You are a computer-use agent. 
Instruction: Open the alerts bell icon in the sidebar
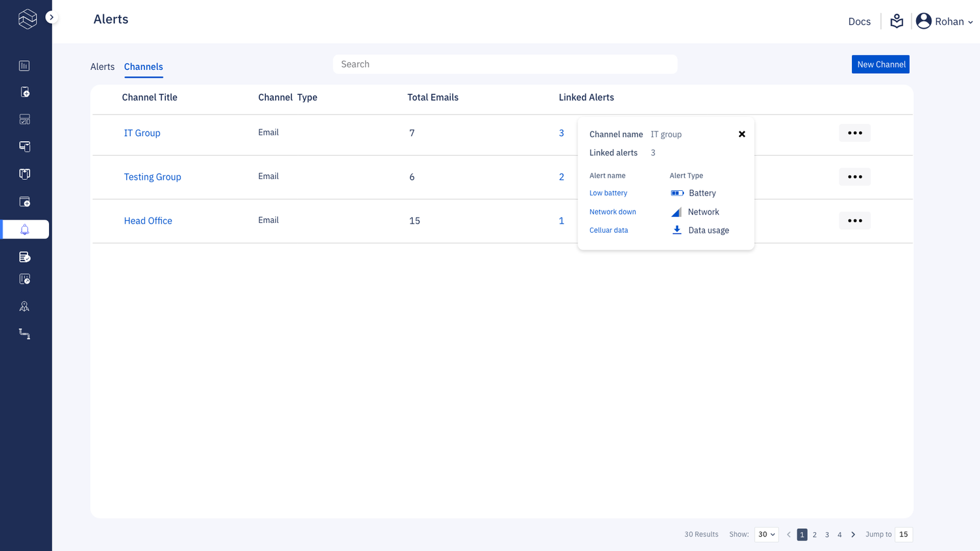25,229
